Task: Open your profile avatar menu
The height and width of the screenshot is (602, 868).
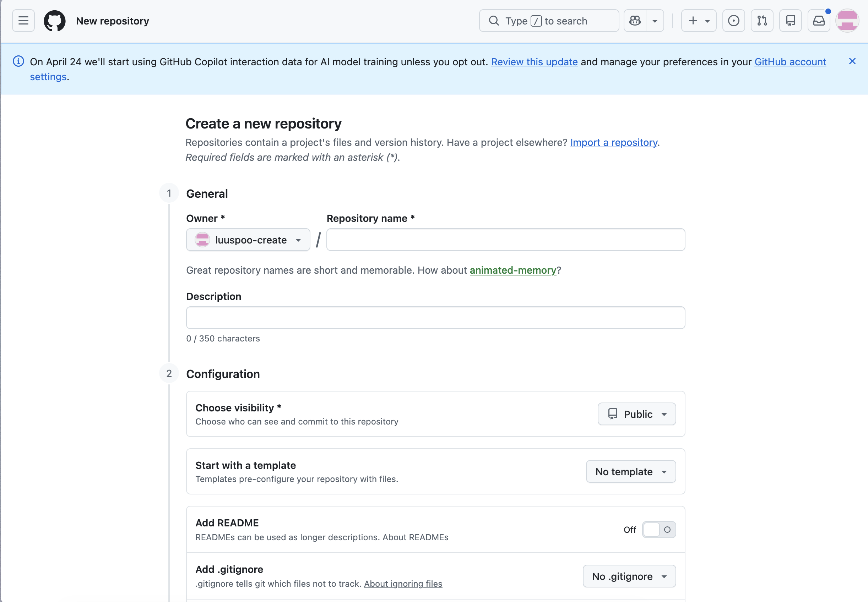Action: [x=847, y=20]
